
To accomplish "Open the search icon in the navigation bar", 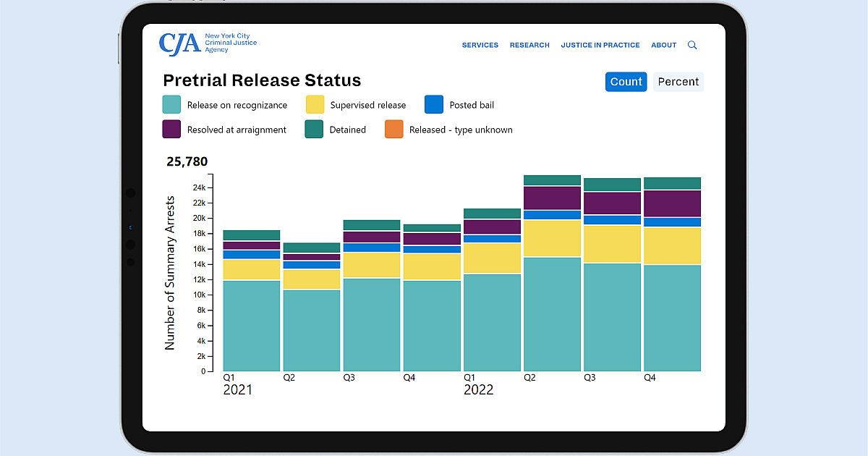I will [692, 45].
